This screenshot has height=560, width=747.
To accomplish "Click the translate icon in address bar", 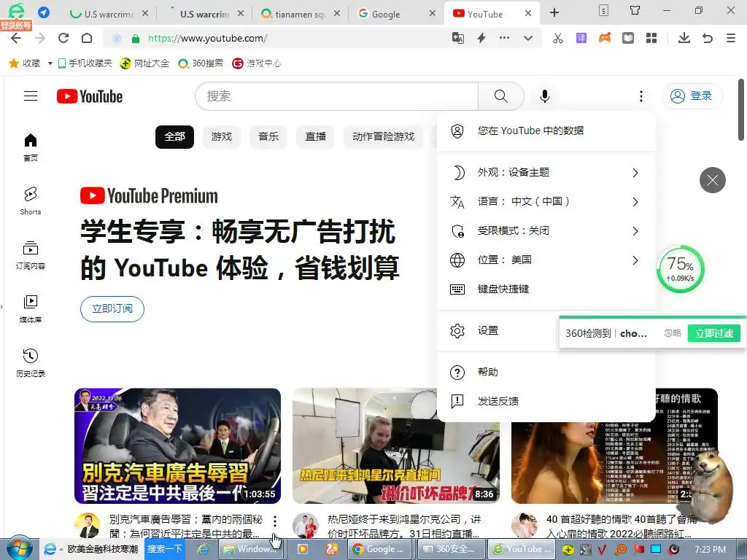I will (x=458, y=38).
